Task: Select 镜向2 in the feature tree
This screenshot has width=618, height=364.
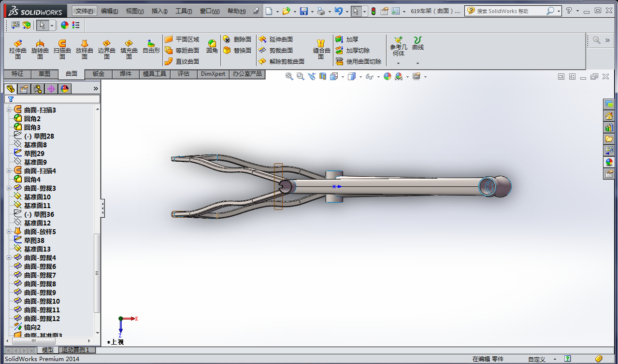Action: pyautogui.click(x=27, y=327)
